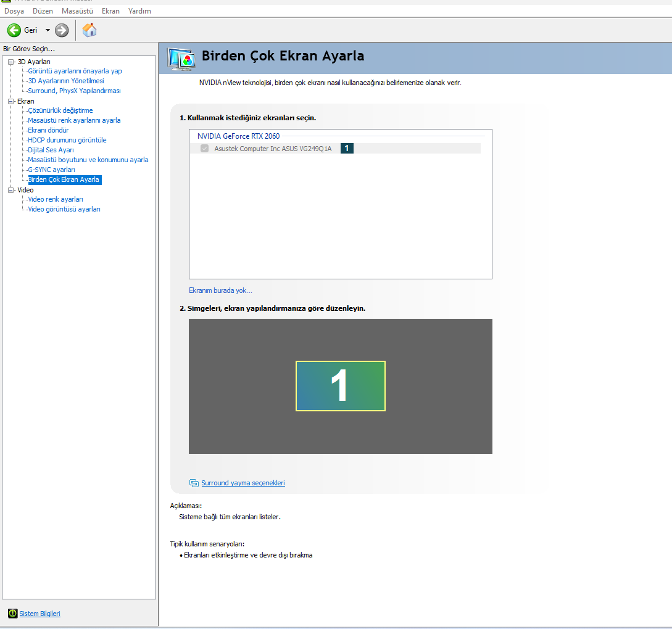
Task: Click the Sistem Bilgileri icon
Action: (x=13, y=614)
